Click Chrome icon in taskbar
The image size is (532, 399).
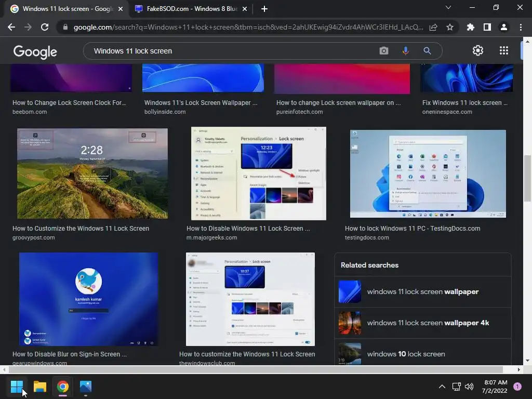63,387
